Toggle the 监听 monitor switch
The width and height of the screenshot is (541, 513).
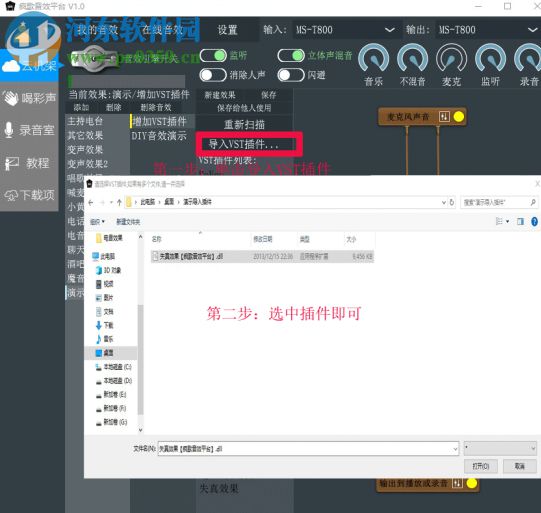213,56
